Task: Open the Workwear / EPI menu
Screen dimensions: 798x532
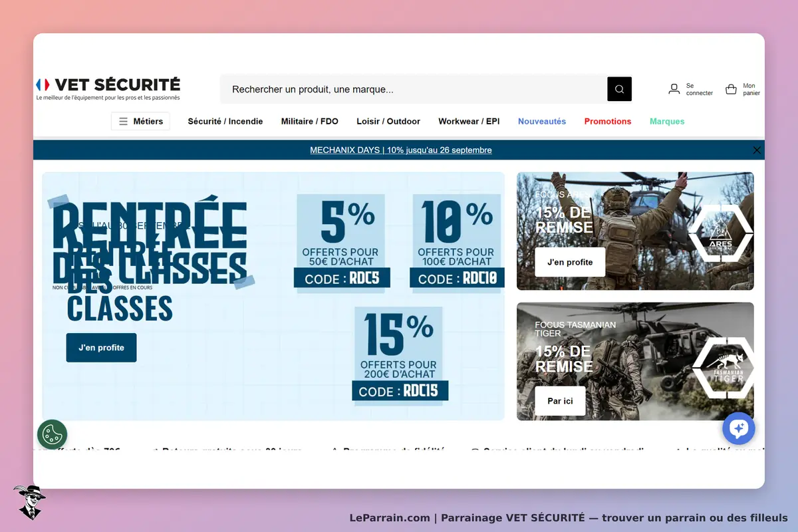Action: pyautogui.click(x=469, y=122)
